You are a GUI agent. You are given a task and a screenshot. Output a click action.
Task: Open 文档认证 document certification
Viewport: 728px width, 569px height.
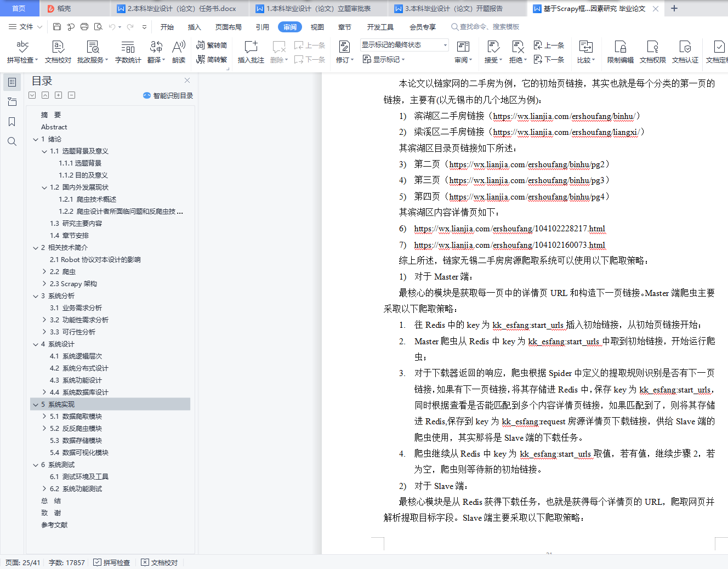pos(685,52)
